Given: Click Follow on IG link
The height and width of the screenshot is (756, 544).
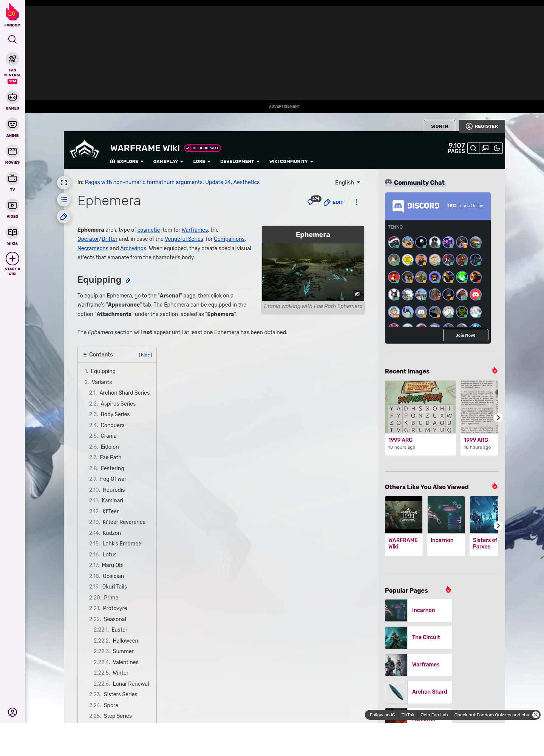Looking at the screenshot, I should point(382,715).
